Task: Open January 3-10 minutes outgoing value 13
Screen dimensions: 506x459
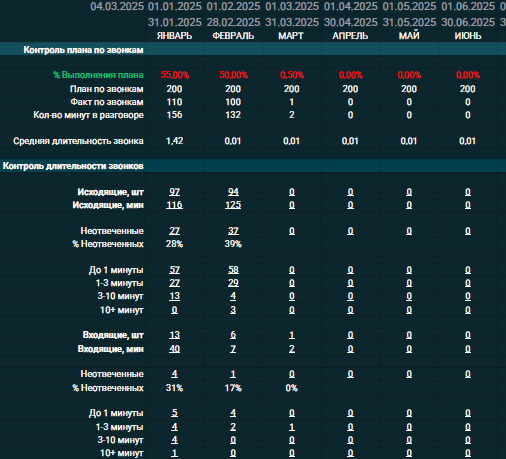Action: pyautogui.click(x=174, y=296)
